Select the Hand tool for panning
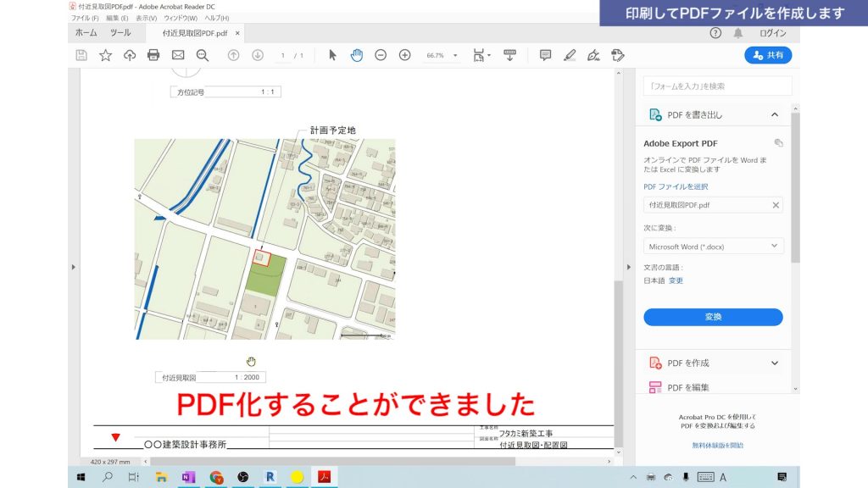 (x=357, y=55)
